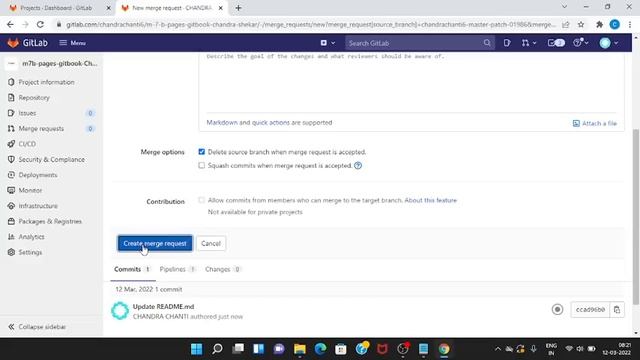Bookmark this page with star icon
The height and width of the screenshot is (360, 640).
(x=581, y=24)
